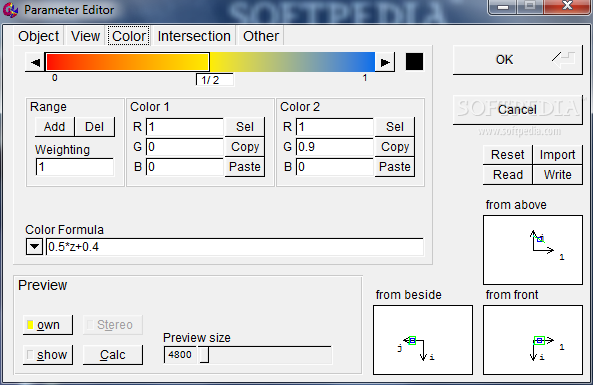This screenshot has height=385, width=593.
Task: Close the Parameter Editor window
Action: point(567,6)
